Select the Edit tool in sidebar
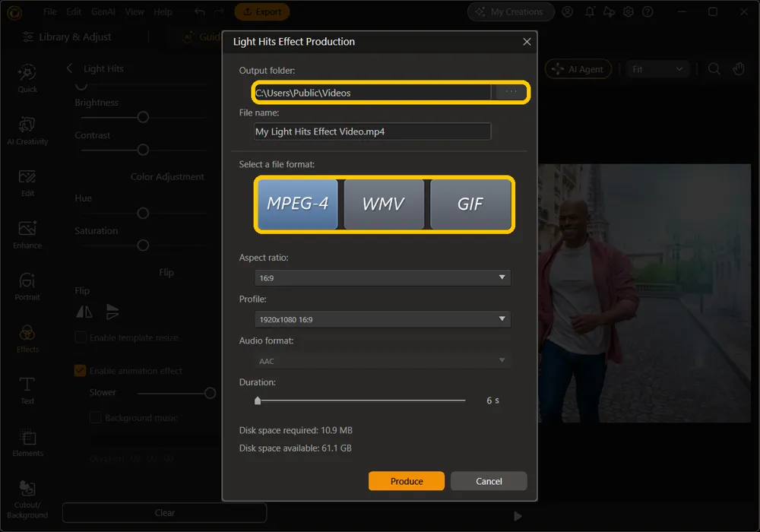 (27, 182)
